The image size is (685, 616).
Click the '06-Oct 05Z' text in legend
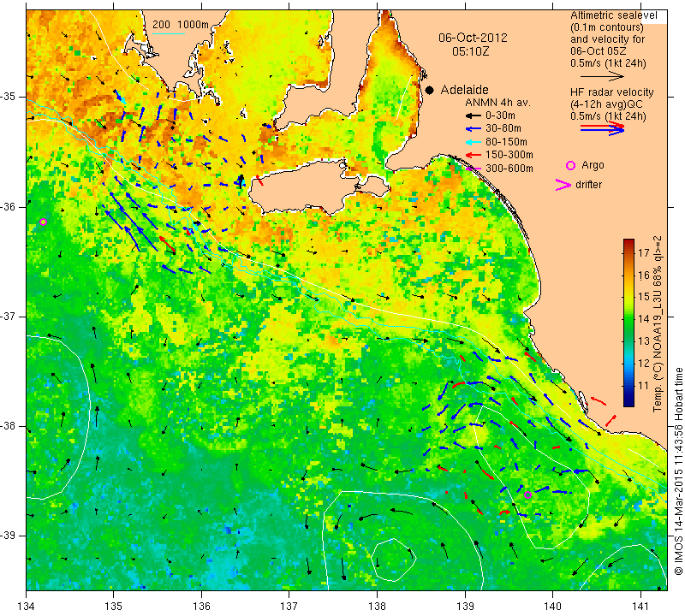[x=599, y=51]
